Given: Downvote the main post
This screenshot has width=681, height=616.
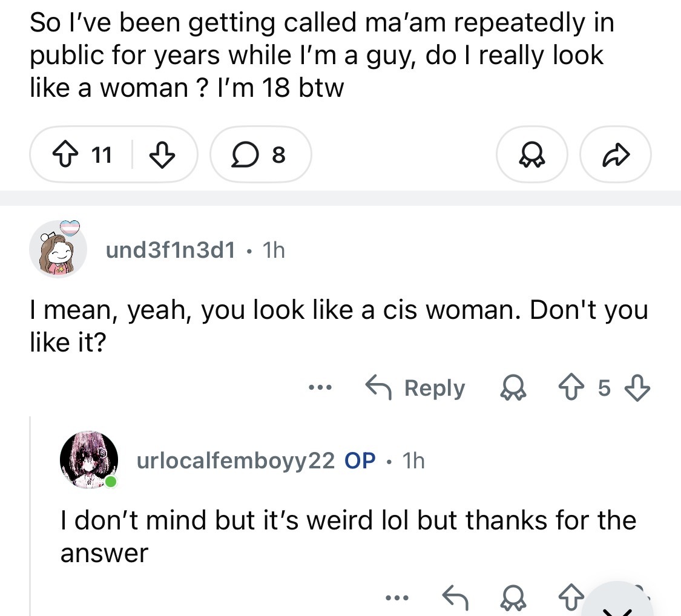Looking at the screenshot, I should coord(162,156).
